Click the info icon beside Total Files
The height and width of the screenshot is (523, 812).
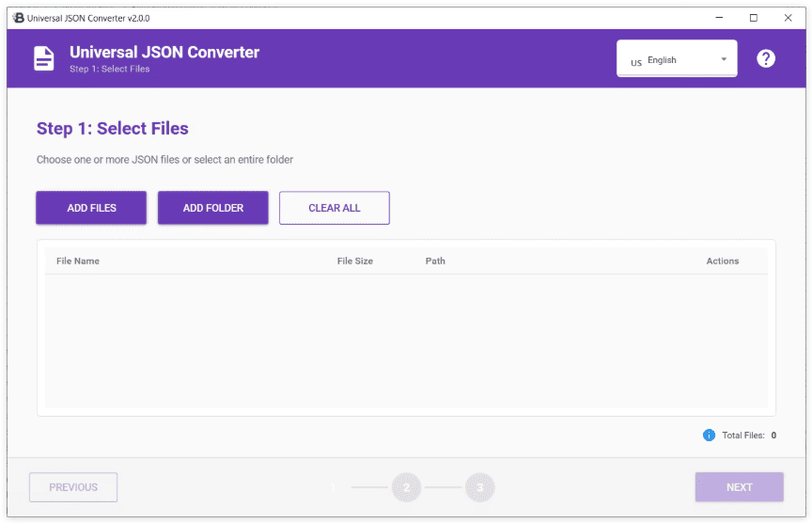coord(709,435)
